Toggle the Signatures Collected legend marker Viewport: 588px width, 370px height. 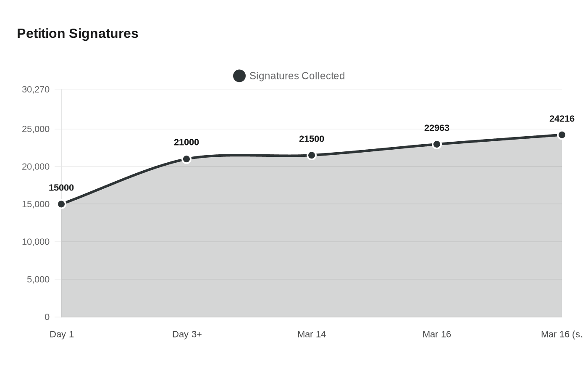239,76
